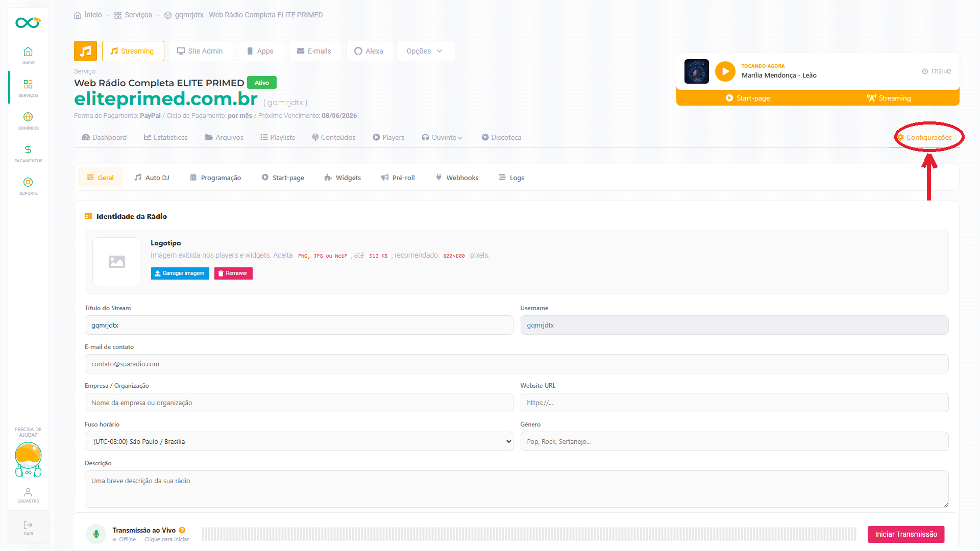Click the Serviços breadcrumb link
The image size is (980, 551).
point(133,15)
